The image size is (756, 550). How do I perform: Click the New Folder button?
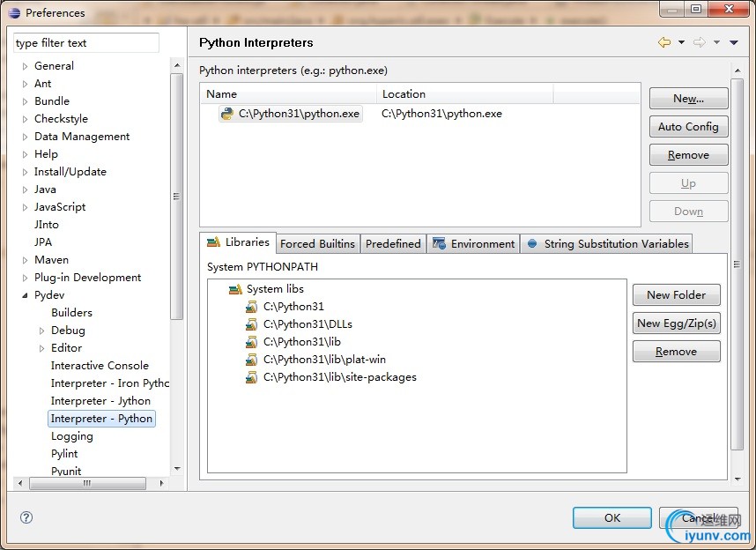click(677, 294)
